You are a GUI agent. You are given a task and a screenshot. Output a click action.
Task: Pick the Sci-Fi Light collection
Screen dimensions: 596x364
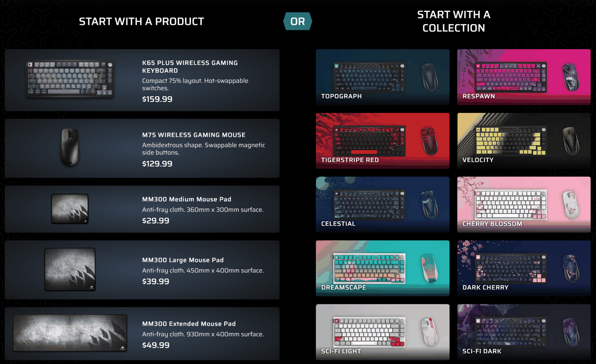click(x=382, y=332)
